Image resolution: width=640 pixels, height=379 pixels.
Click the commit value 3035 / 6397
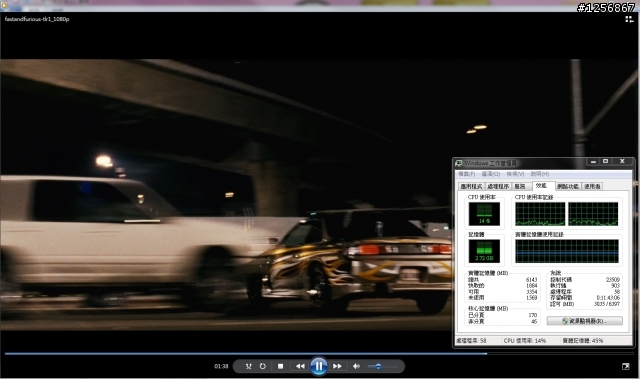[x=607, y=304]
